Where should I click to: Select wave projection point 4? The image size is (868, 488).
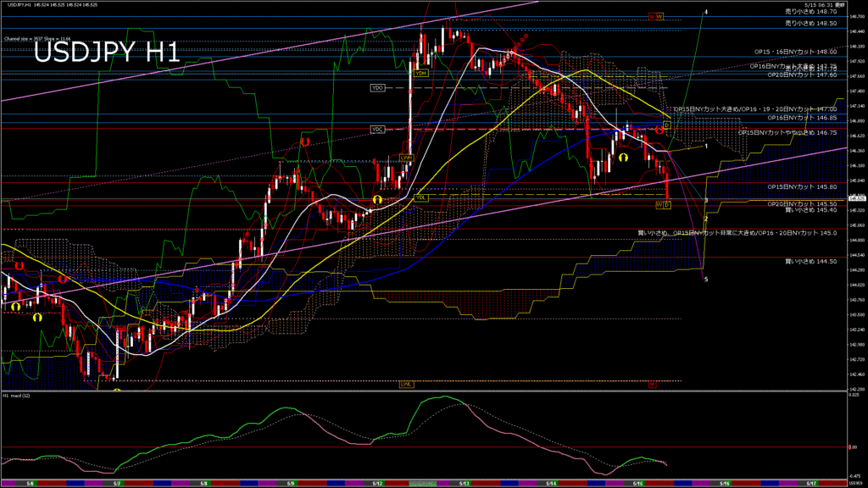coord(706,12)
